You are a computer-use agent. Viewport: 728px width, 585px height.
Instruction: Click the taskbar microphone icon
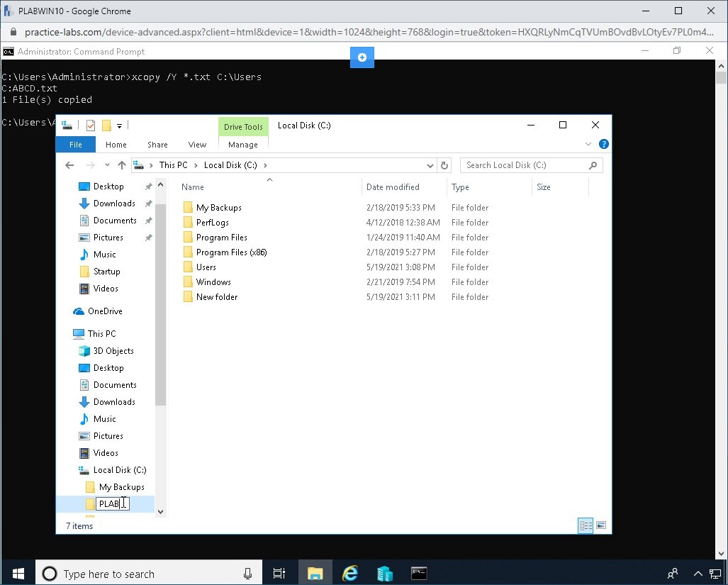click(x=247, y=574)
